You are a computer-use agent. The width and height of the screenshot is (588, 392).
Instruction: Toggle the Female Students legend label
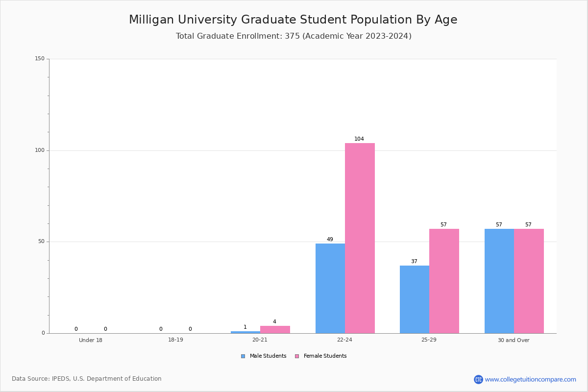[325, 356]
